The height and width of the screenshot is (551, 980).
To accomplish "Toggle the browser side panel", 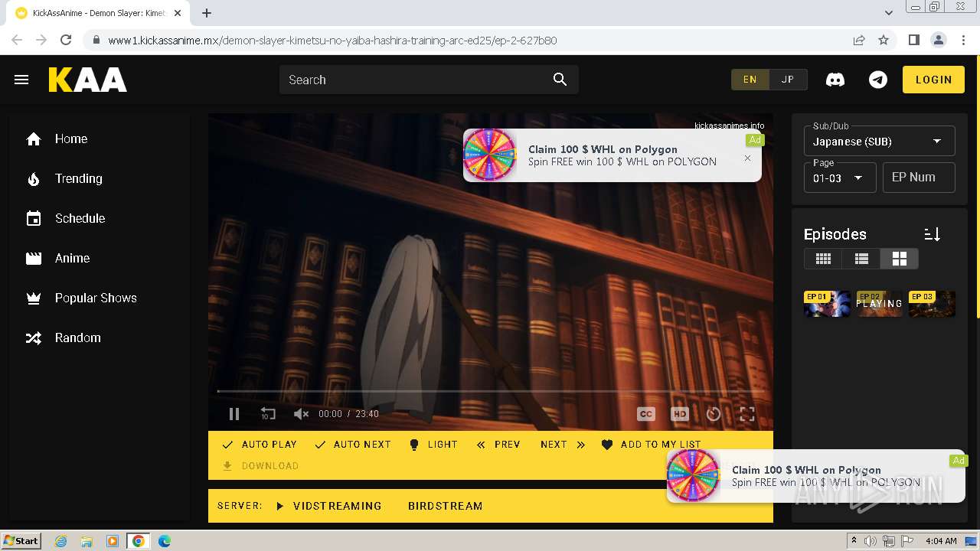I will click(x=913, y=40).
